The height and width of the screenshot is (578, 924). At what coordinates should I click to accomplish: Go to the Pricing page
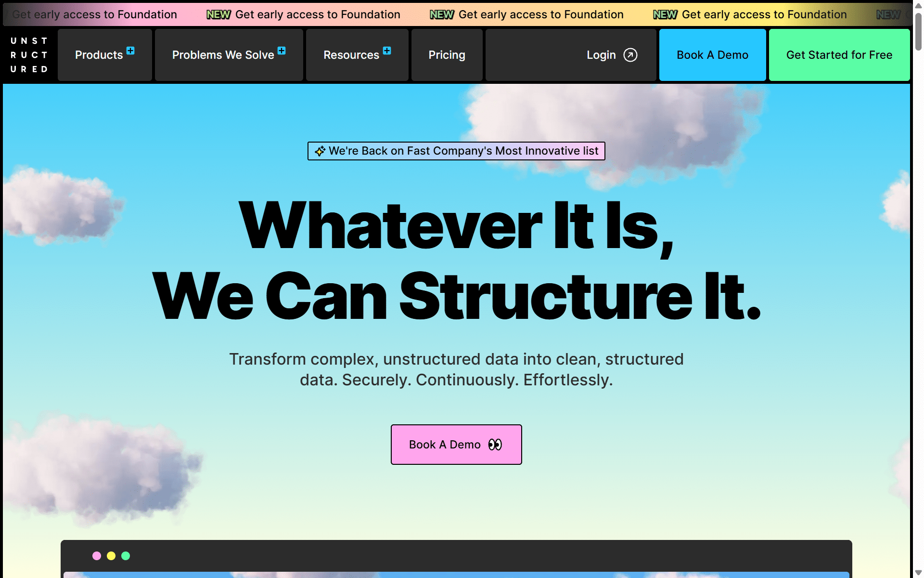click(x=447, y=55)
